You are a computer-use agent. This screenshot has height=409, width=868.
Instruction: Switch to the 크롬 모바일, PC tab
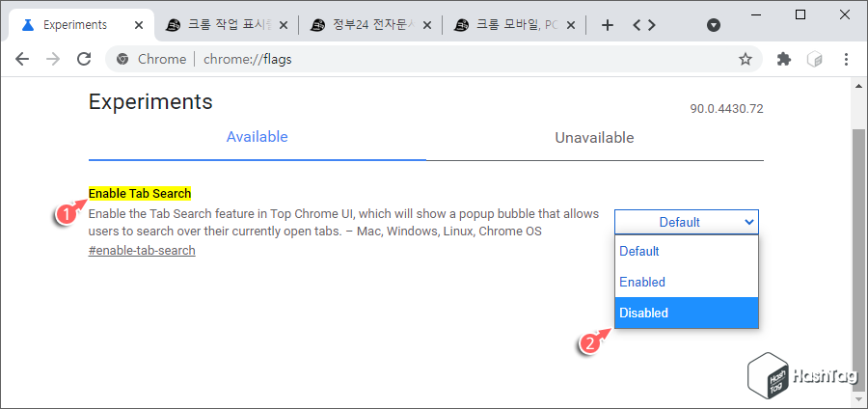click(x=515, y=25)
